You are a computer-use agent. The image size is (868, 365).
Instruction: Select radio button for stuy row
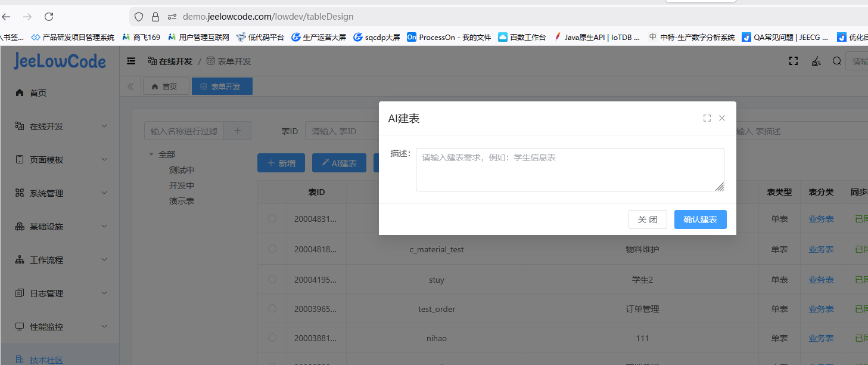pos(272,279)
